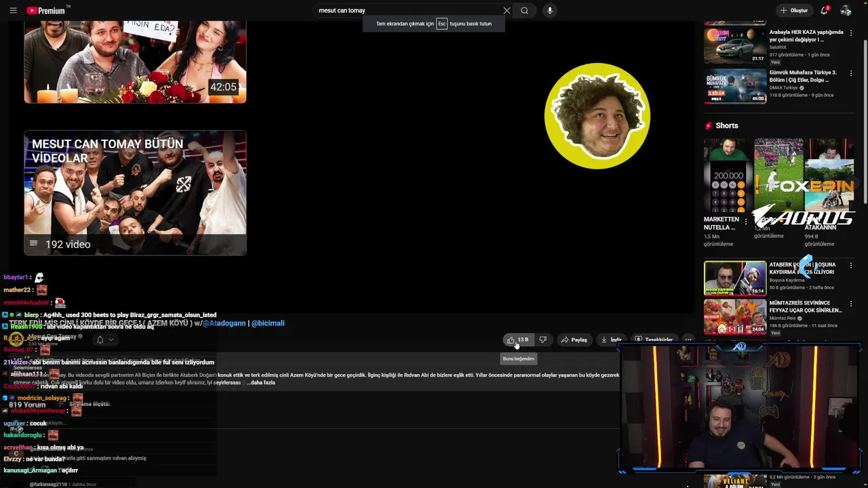Focus the search field containing mesut can tomay

click(407, 10)
